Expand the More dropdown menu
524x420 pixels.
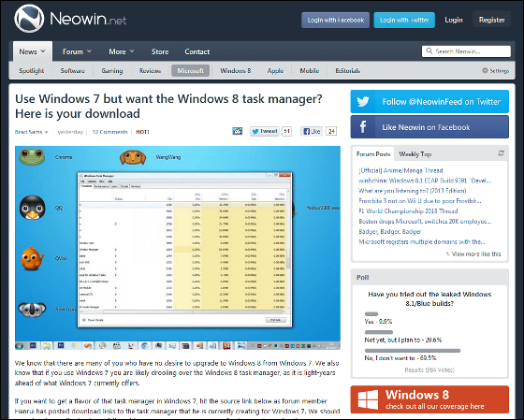pos(122,51)
